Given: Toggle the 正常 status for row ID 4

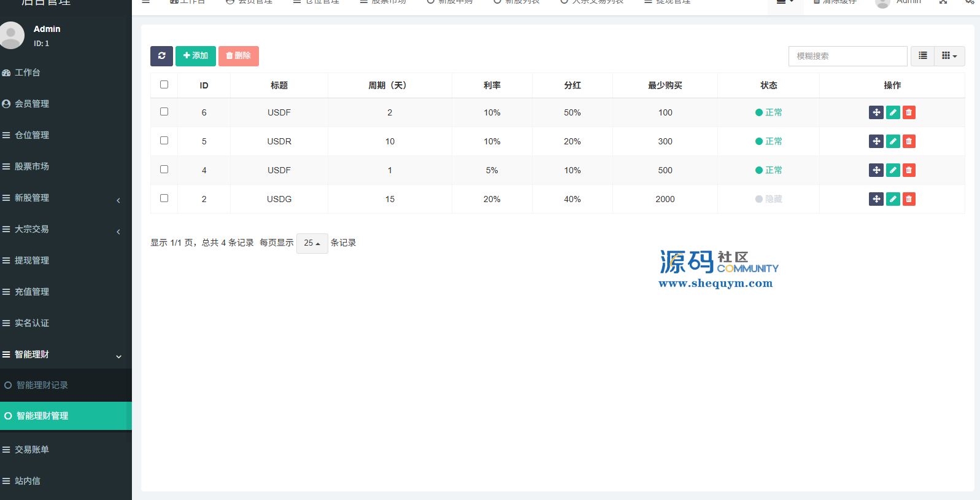Looking at the screenshot, I should click(768, 170).
